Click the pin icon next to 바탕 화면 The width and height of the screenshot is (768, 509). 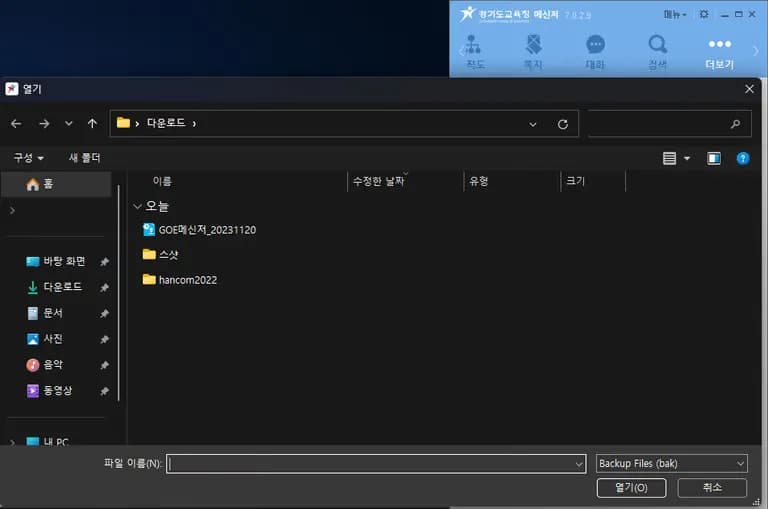coord(104,262)
